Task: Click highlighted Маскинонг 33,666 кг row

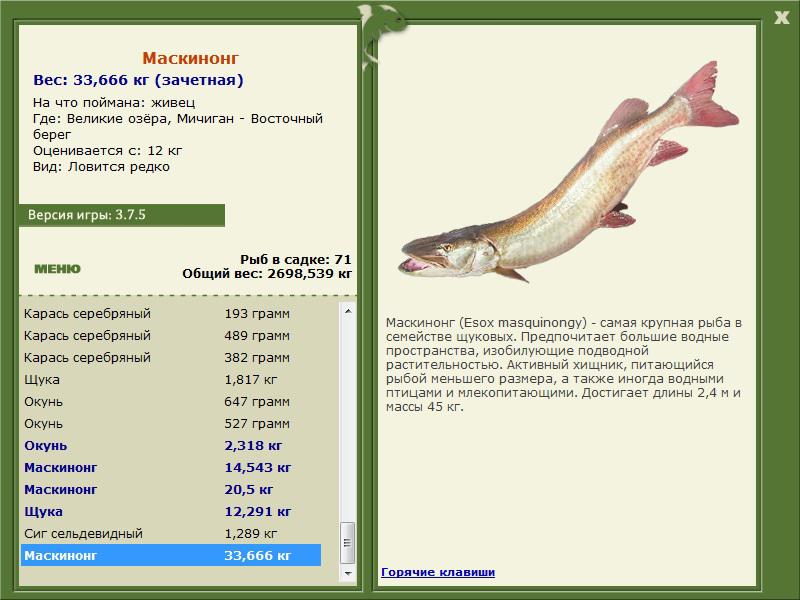Action: tap(171, 555)
